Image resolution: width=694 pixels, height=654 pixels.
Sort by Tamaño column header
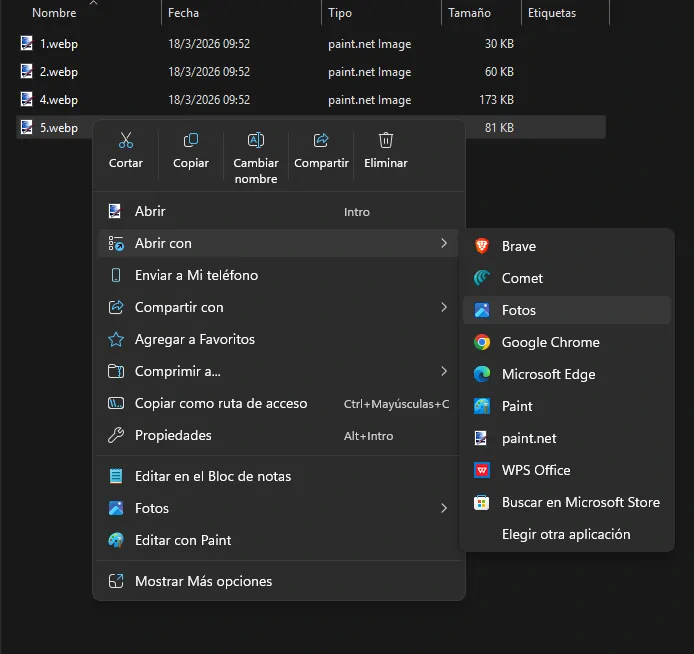pos(469,13)
